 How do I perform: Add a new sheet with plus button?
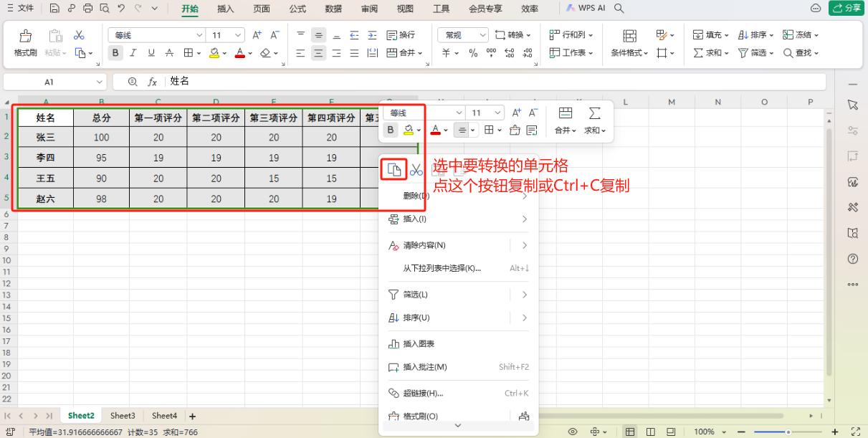(192, 416)
